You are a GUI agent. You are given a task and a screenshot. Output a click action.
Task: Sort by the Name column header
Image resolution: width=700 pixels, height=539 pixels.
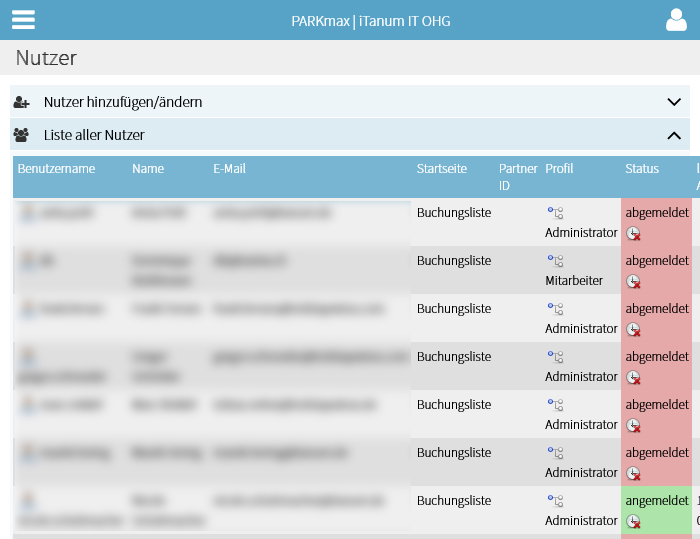(x=148, y=169)
